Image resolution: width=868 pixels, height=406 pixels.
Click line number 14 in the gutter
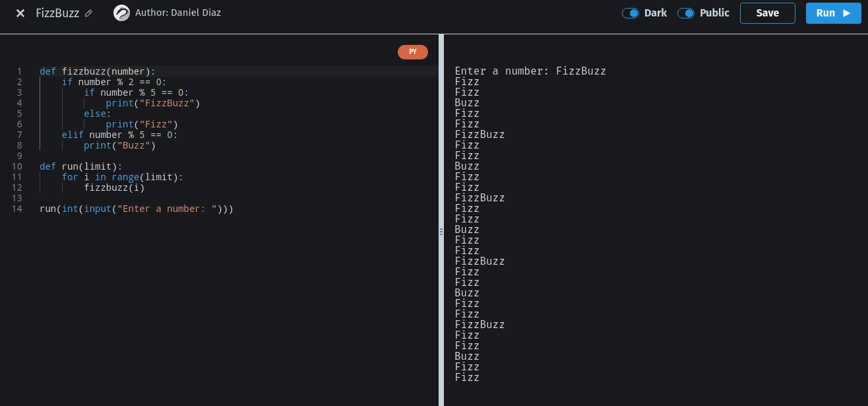tap(16, 209)
